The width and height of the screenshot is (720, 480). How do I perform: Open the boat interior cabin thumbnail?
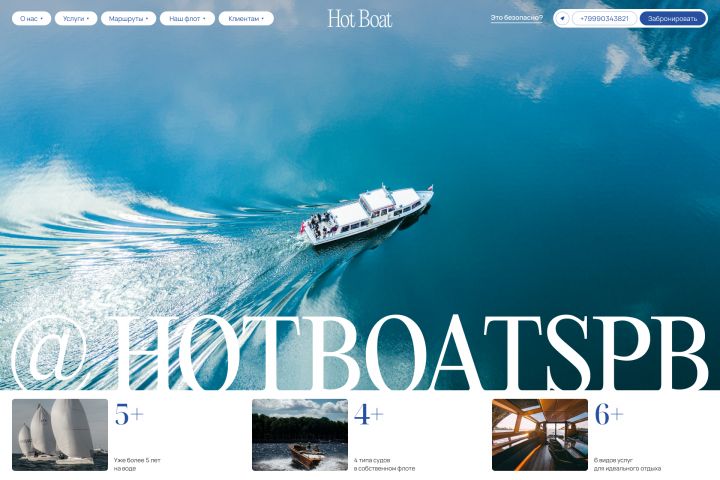[540, 435]
